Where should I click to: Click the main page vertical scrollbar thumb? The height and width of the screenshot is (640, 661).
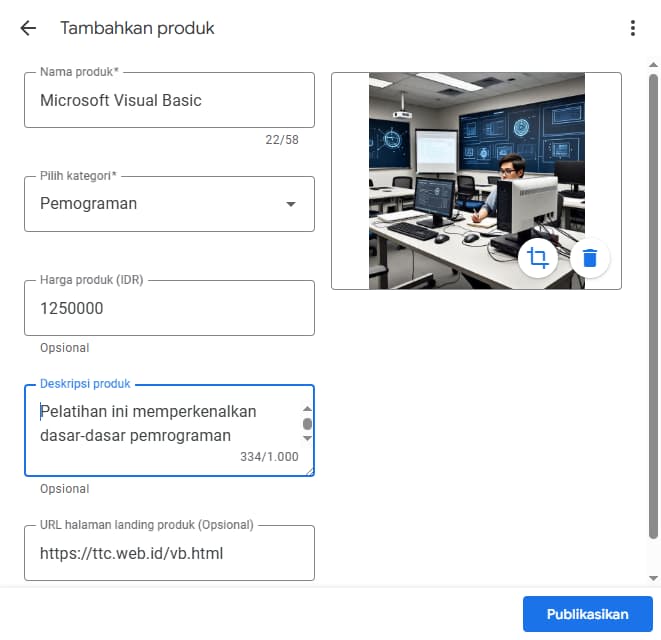point(653,300)
